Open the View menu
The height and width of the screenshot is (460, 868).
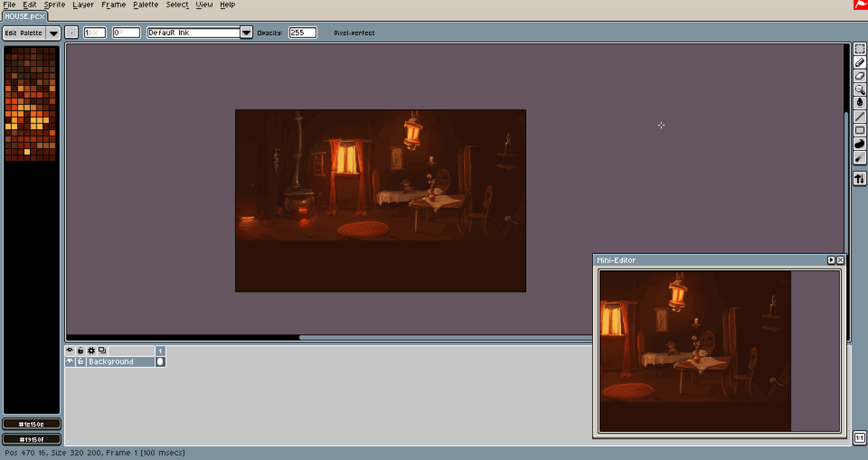pyautogui.click(x=204, y=5)
